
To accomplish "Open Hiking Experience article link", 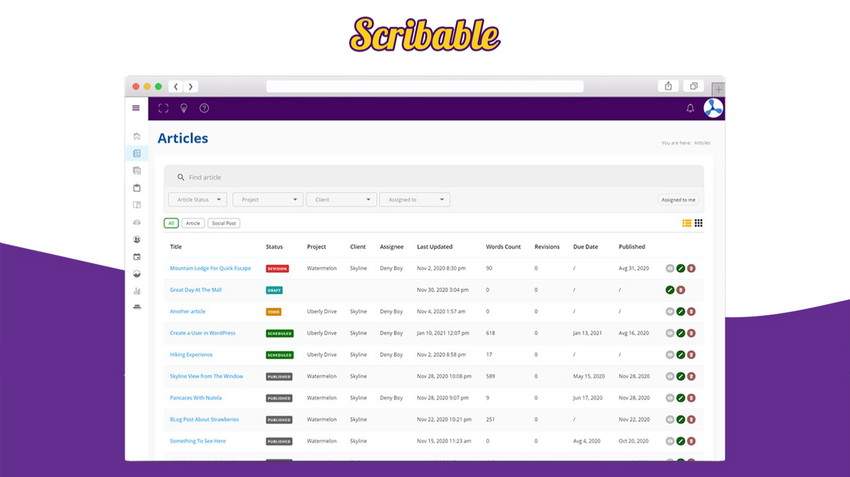I will coord(191,354).
